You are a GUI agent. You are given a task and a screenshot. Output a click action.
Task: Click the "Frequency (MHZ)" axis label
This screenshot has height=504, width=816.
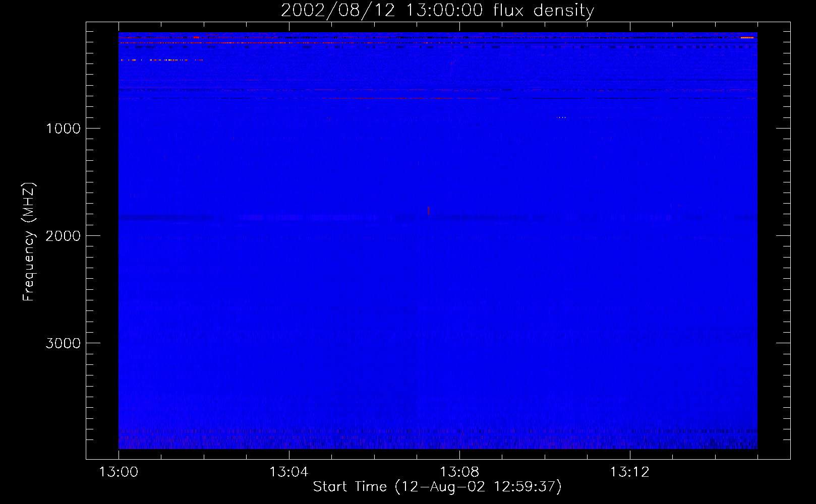[x=29, y=242]
